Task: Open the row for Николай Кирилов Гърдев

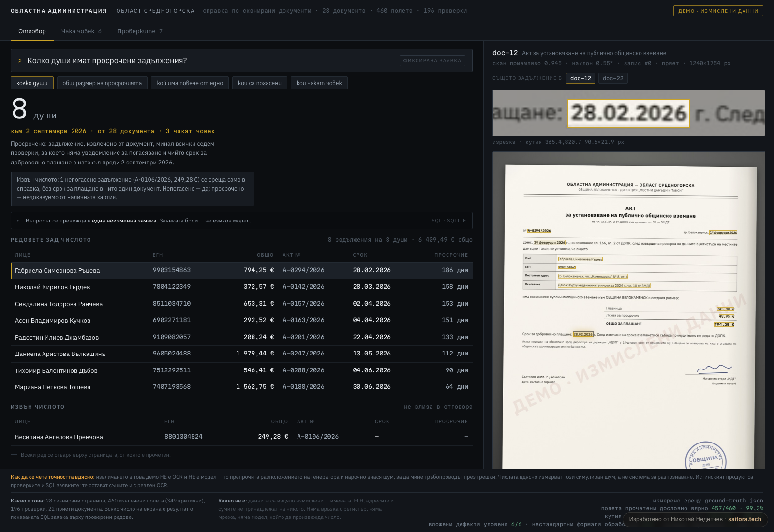Action: point(241,287)
